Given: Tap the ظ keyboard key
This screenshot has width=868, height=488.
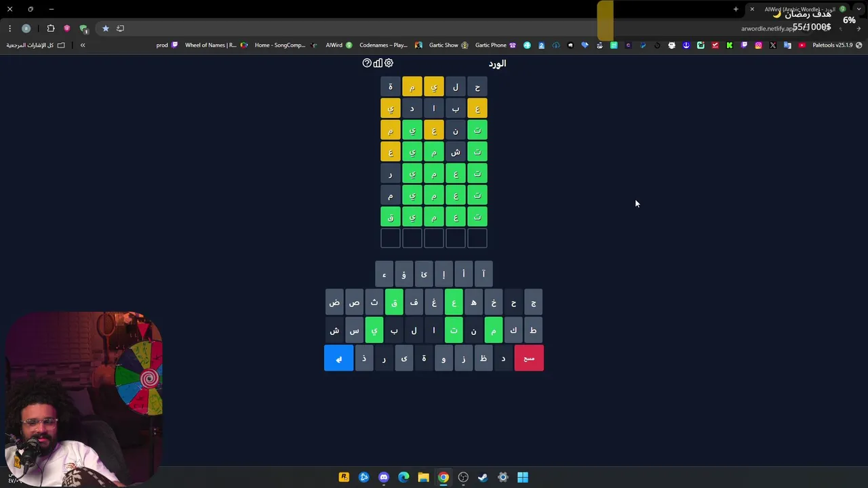Looking at the screenshot, I should pyautogui.click(x=484, y=358).
